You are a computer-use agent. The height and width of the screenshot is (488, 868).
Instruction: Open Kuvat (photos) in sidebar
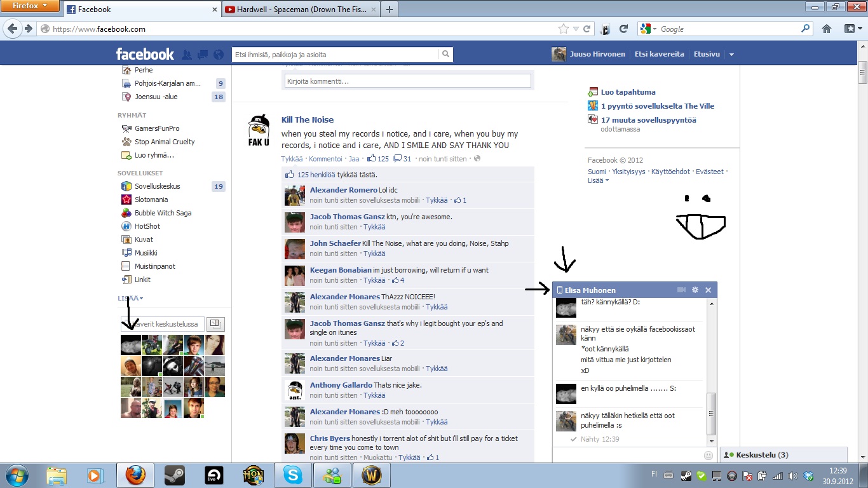tap(143, 240)
